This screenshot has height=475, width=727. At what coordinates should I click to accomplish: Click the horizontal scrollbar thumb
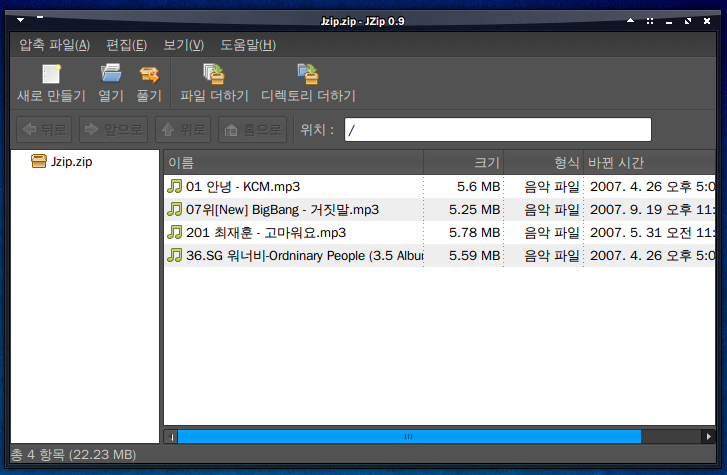coord(409,436)
